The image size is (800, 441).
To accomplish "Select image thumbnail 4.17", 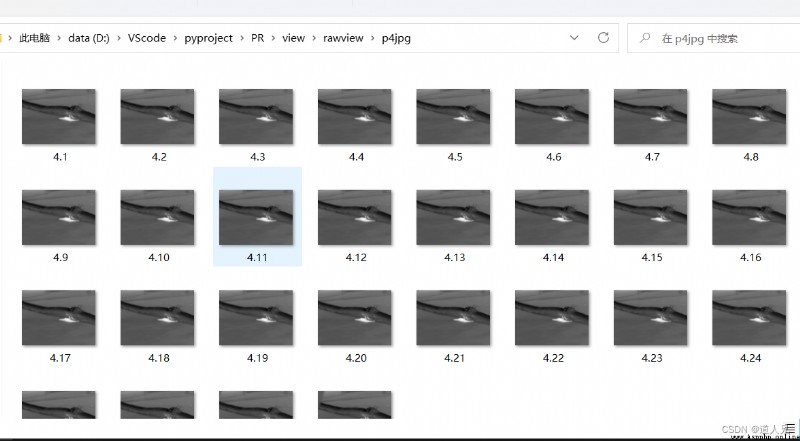I will click(59, 318).
